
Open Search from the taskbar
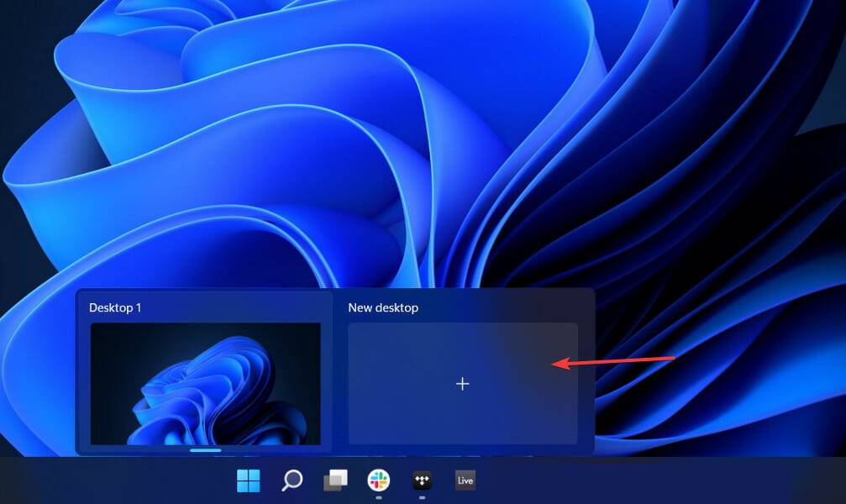(x=292, y=480)
